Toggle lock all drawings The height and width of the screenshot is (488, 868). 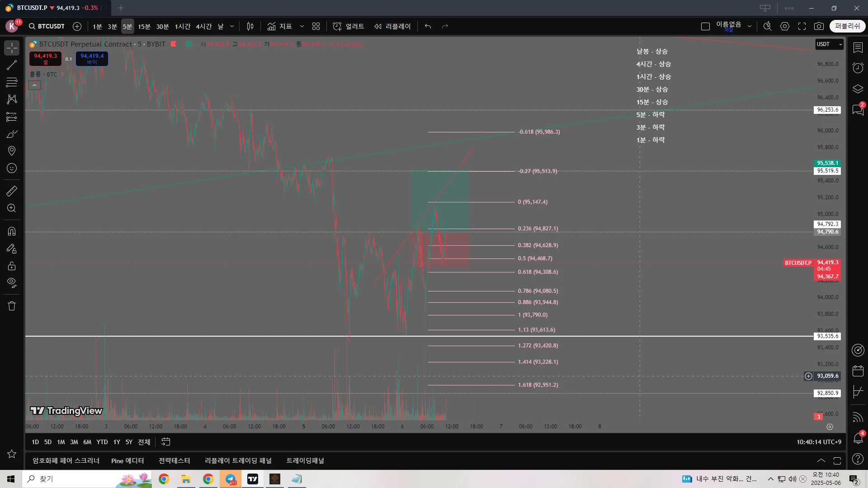coord(12,266)
